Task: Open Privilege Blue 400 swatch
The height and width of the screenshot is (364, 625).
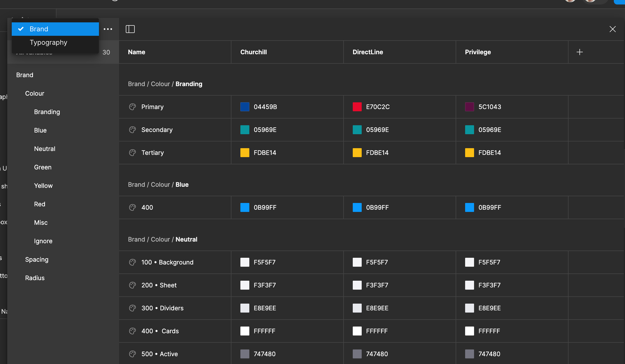Action: (470, 207)
